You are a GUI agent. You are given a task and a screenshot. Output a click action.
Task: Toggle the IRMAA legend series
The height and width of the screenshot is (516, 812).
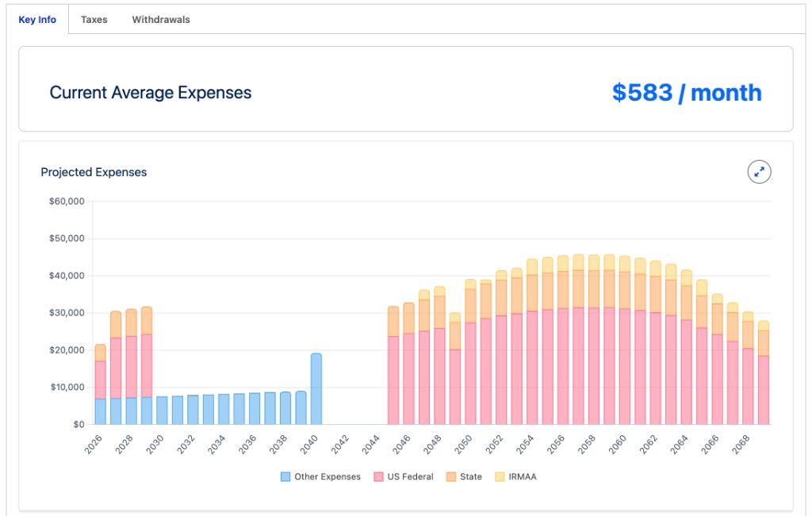(515, 476)
